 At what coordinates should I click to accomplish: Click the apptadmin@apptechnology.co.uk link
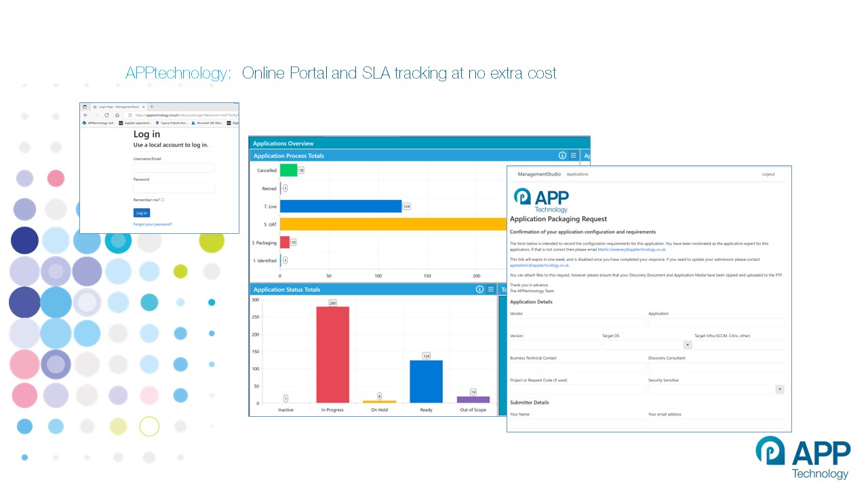(x=539, y=266)
